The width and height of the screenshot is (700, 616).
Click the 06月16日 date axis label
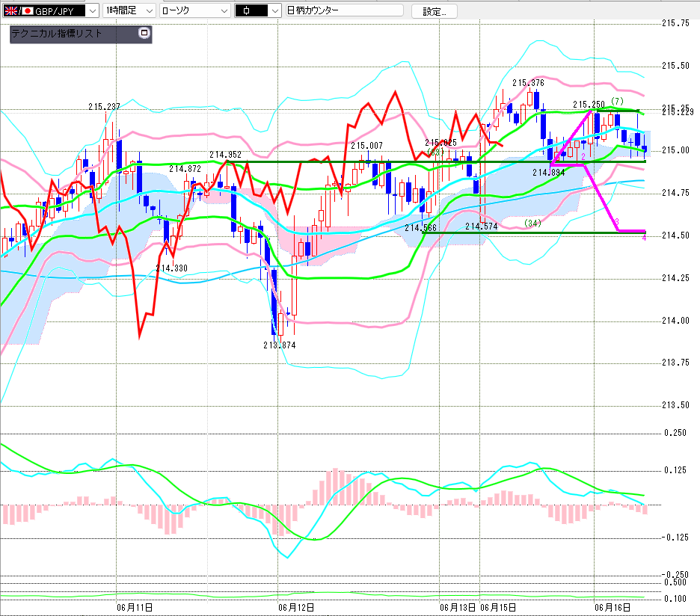(612, 608)
